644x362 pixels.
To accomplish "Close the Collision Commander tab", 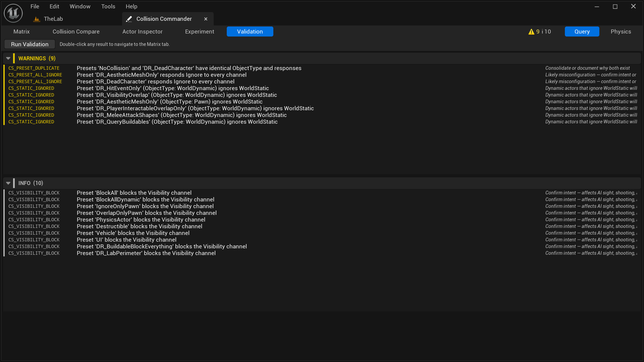I will [x=206, y=19].
